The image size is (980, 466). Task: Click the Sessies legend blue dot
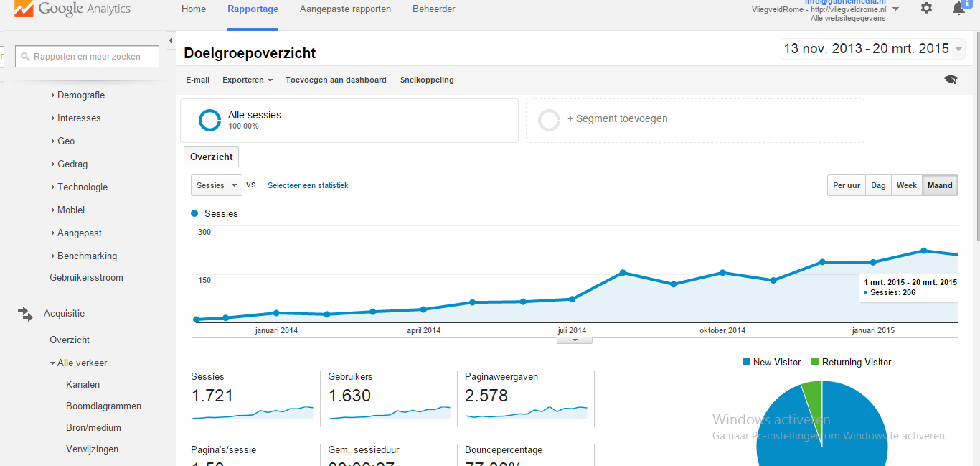[194, 213]
